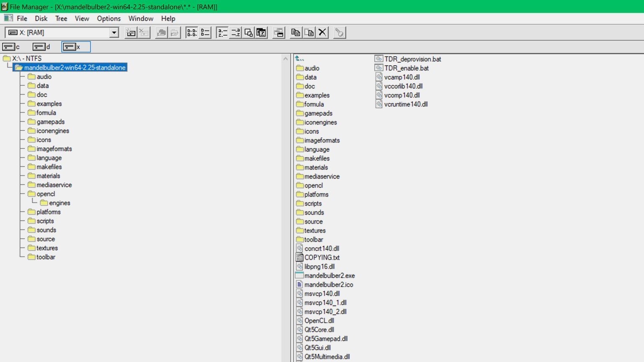Select the doc folder in file list
644x362 pixels.
pyautogui.click(x=305, y=86)
